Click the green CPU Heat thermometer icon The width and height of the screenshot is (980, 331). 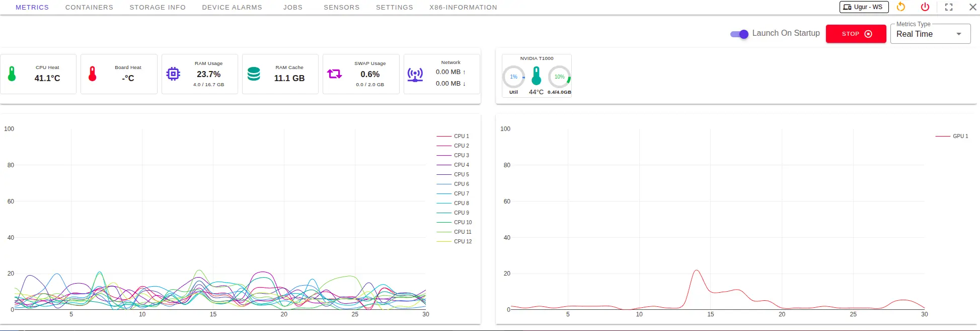12,74
